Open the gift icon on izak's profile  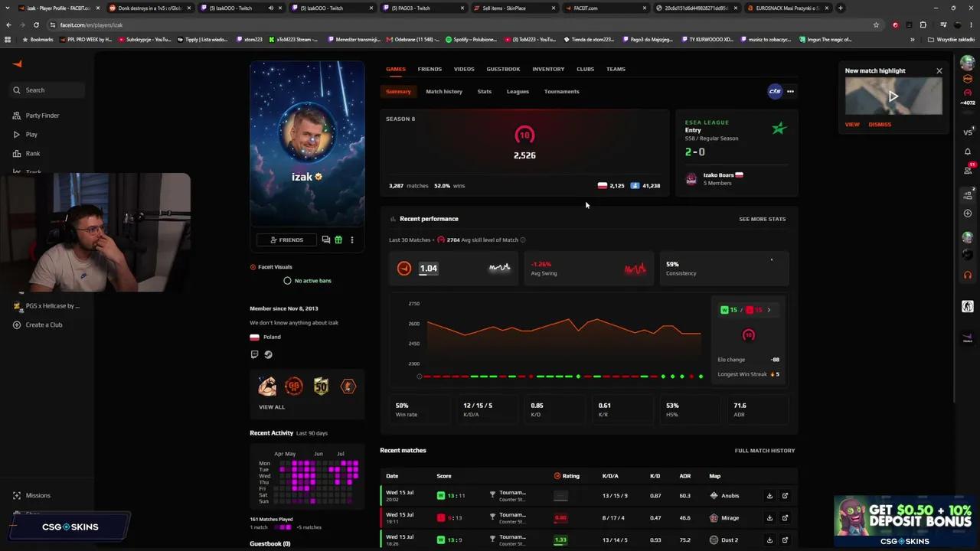coord(338,240)
